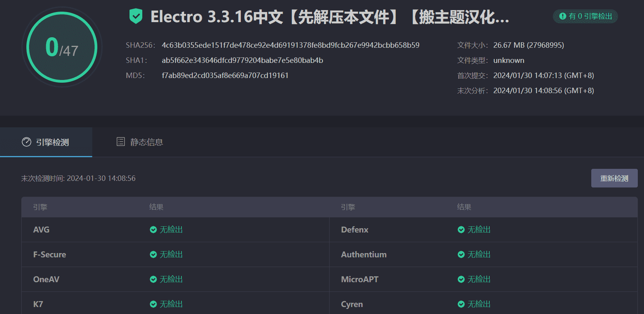
Task: Click the green check icon in the MicroAPT row
Action: pyautogui.click(x=461, y=279)
